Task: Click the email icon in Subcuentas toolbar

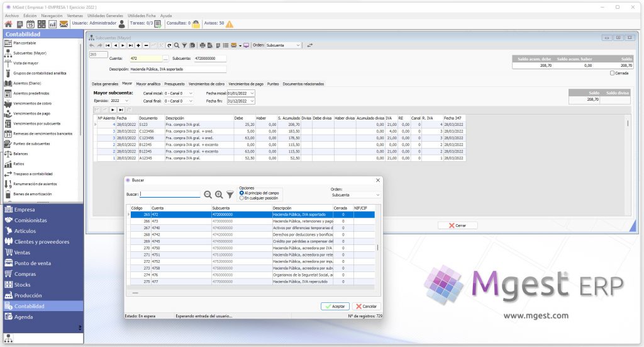Action: pos(234,45)
